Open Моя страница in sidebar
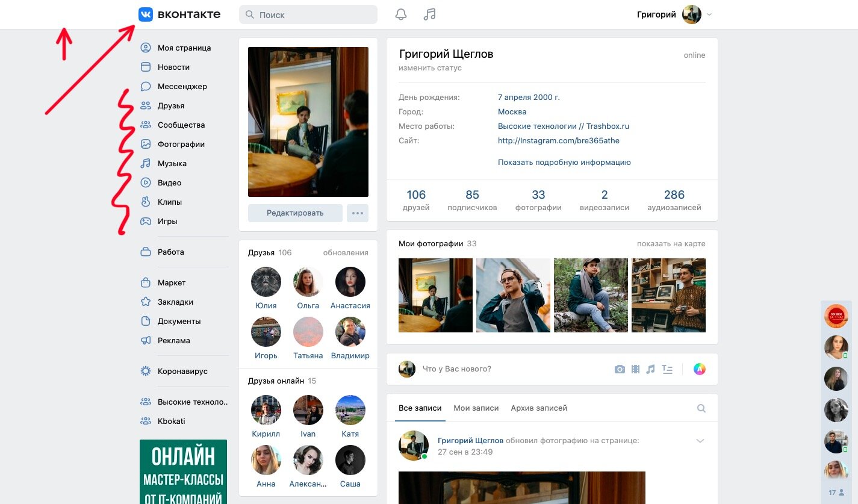This screenshot has height=504, width=858. click(x=184, y=48)
